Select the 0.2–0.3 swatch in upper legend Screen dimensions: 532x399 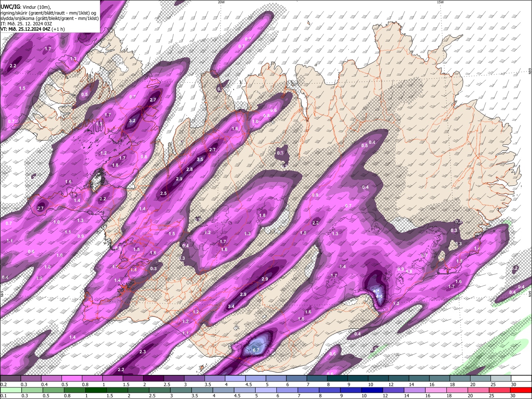coord(10,379)
